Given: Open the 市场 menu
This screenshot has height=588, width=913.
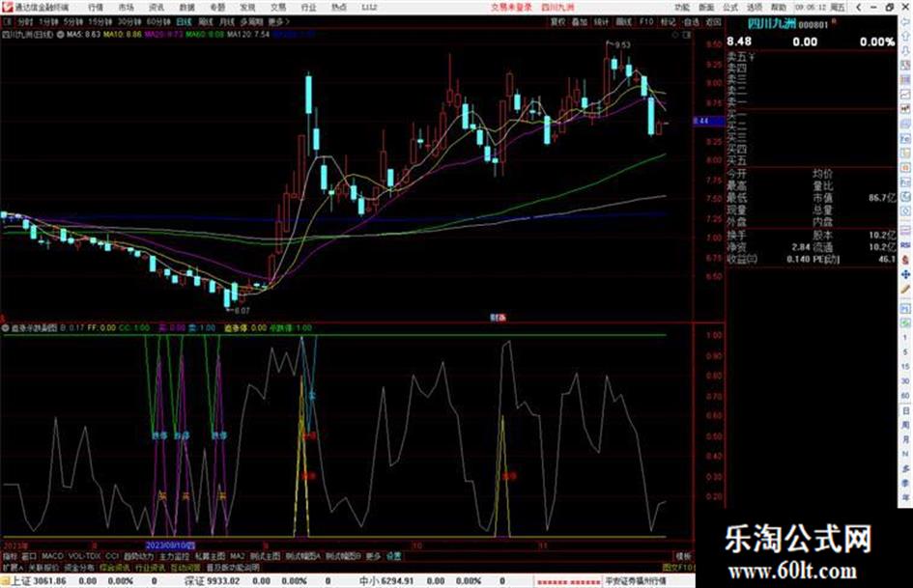Looking at the screenshot, I should [126, 7].
